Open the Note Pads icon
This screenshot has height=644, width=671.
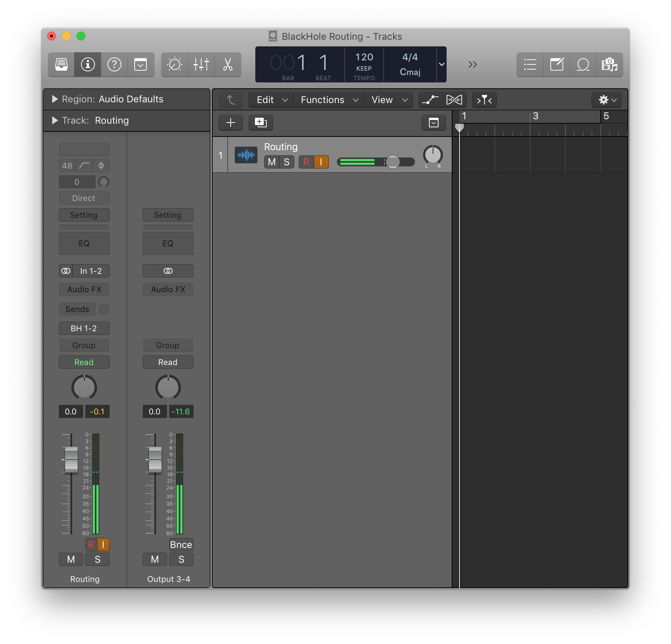tap(557, 65)
